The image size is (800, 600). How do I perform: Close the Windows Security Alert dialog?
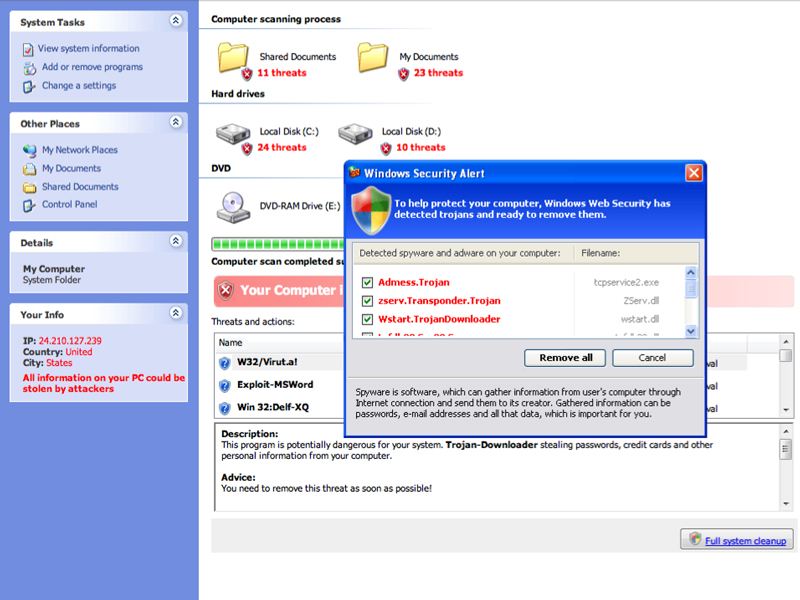tap(694, 173)
